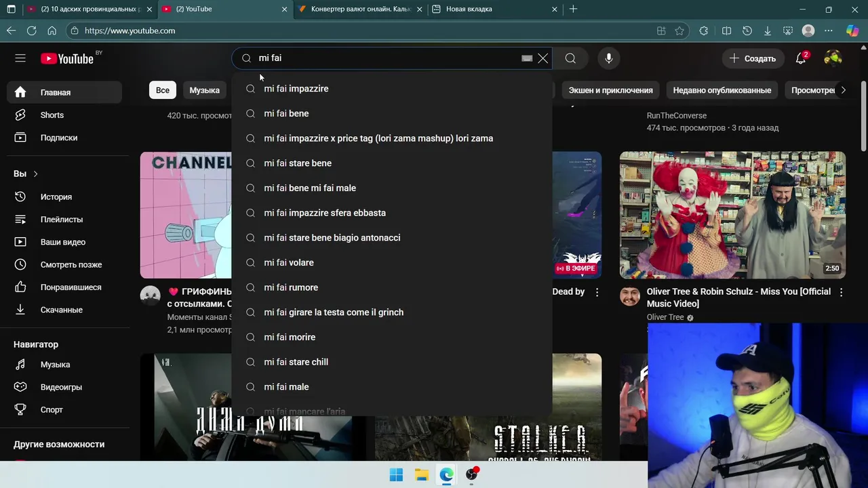Screen dimensions: 868x488
Task: Choose suggestion mi fai girare la testa
Action: coord(392,312)
